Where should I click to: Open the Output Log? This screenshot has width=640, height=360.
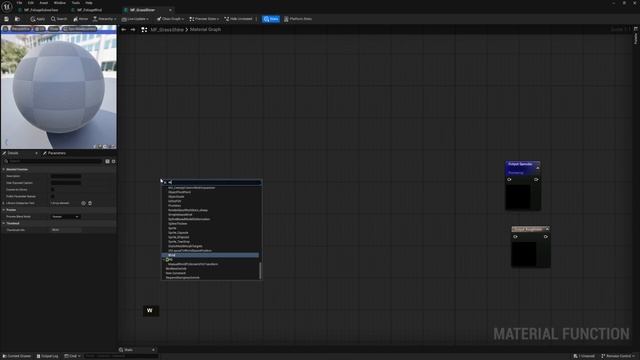(x=47, y=356)
